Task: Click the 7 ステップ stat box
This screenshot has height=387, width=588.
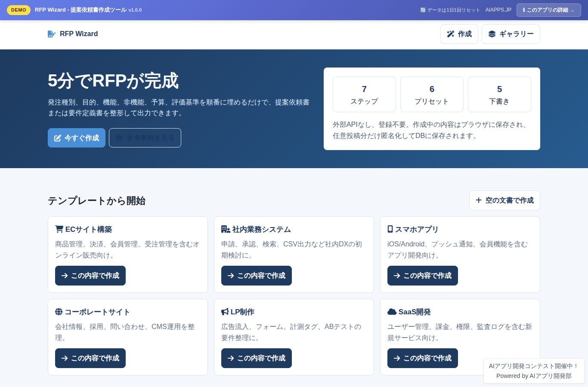Action: tap(364, 95)
